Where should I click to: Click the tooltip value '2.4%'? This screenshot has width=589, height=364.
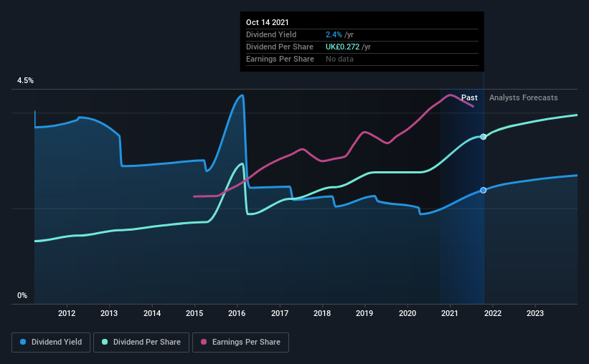334,34
